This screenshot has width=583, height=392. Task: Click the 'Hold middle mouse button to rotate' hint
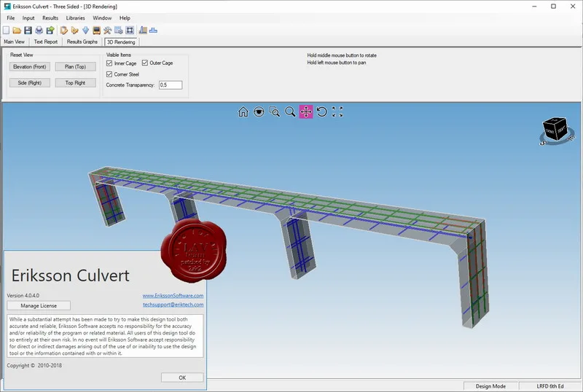[342, 55]
